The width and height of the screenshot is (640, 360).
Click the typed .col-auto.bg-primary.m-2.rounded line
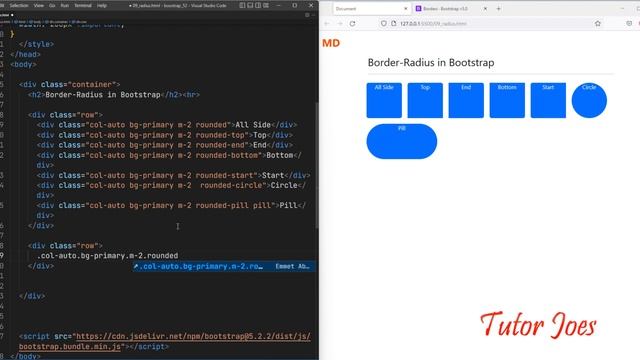point(107,256)
